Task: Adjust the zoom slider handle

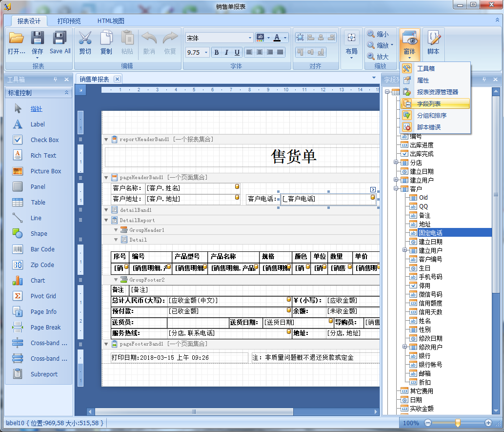Action: point(458,423)
